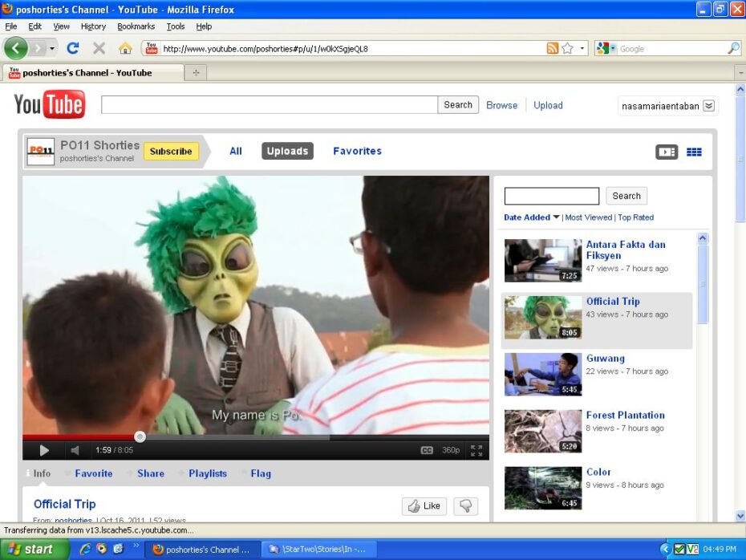The height and width of the screenshot is (560, 746).
Task: Expand the nasamariaentaban account dropdown
Action: click(x=708, y=106)
